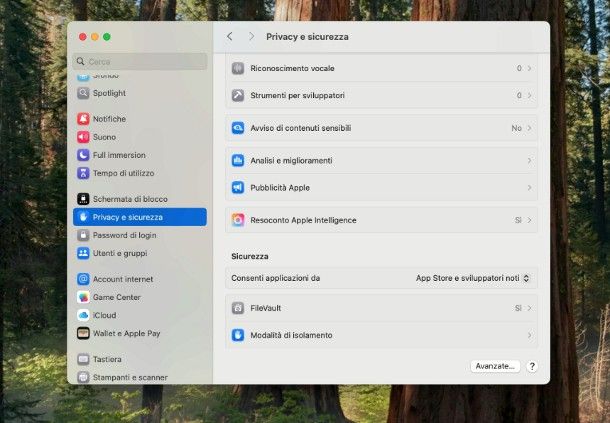The width and height of the screenshot is (610, 423).
Task: Select Utenti e gruppi sidebar item
Action: [x=140, y=253]
